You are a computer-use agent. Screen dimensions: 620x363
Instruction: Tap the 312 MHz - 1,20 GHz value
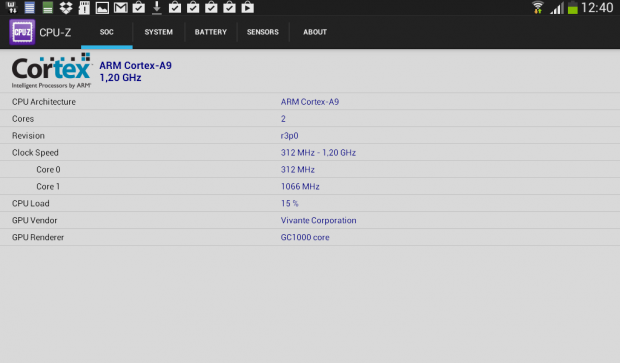[318, 153]
